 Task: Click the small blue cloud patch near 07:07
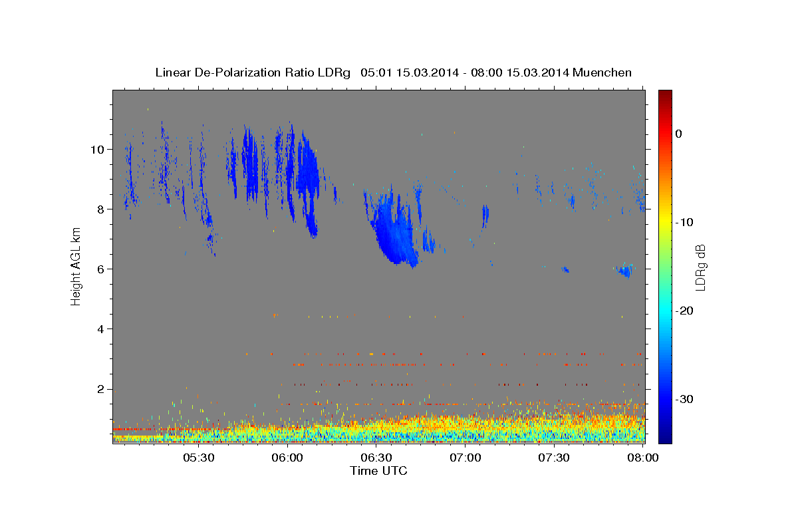pos(485,215)
